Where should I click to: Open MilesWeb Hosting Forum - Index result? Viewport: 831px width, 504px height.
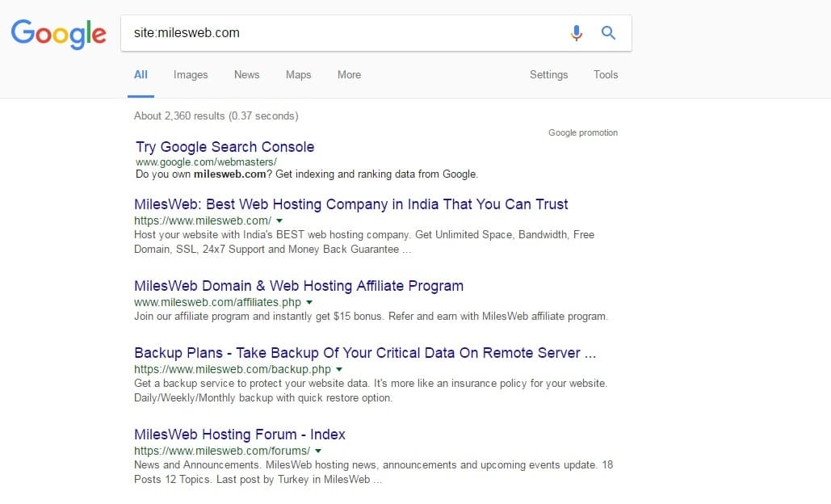240,435
